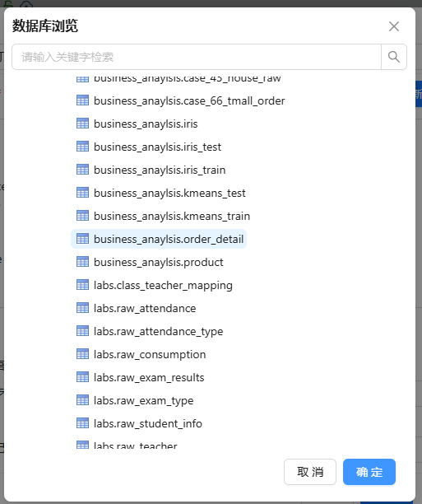The height and width of the screenshot is (504, 422).
Task: Click table icon beside business_anaylsis.kmeans_test
Action: point(82,193)
